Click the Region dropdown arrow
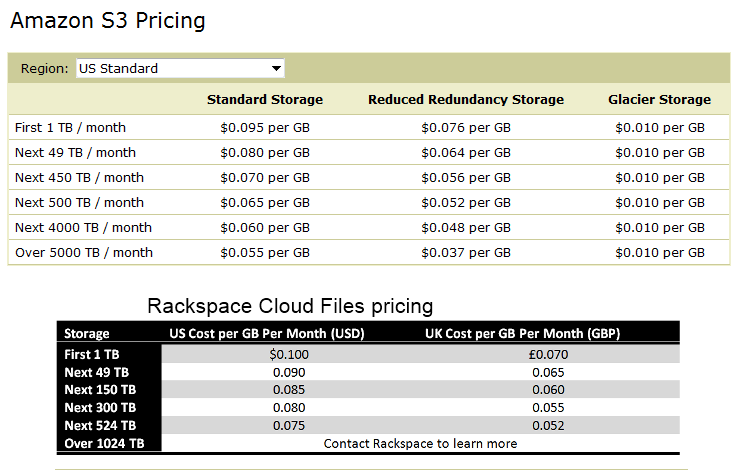The height and width of the screenshot is (474, 741). pyautogui.click(x=276, y=69)
